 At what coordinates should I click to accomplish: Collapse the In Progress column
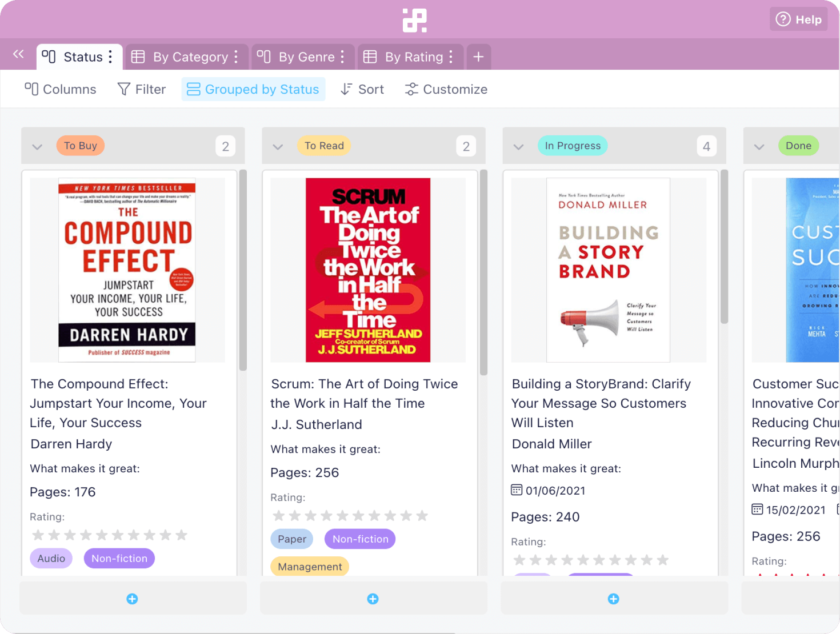(519, 146)
